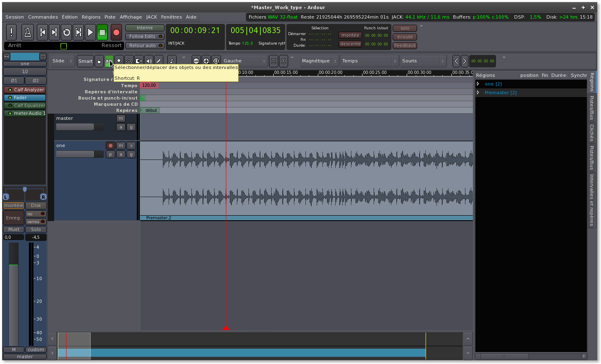The height and width of the screenshot is (364, 601).
Task: Open the Slide edit mode dropdown
Action: [x=62, y=61]
